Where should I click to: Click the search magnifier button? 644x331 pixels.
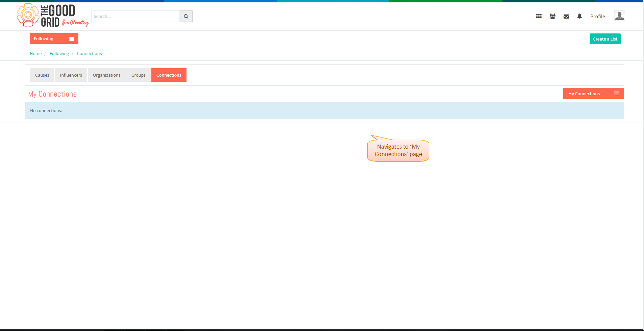(x=186, y=16)
